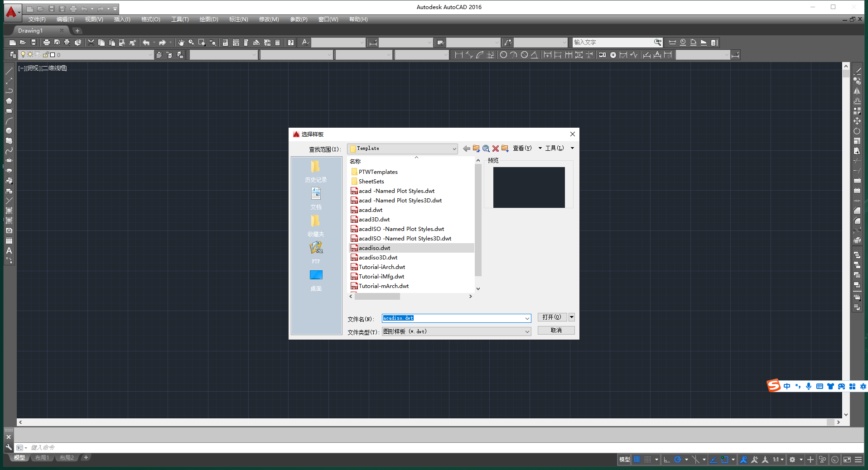Switch to the 布局1 layout tab

coord(42,458)
